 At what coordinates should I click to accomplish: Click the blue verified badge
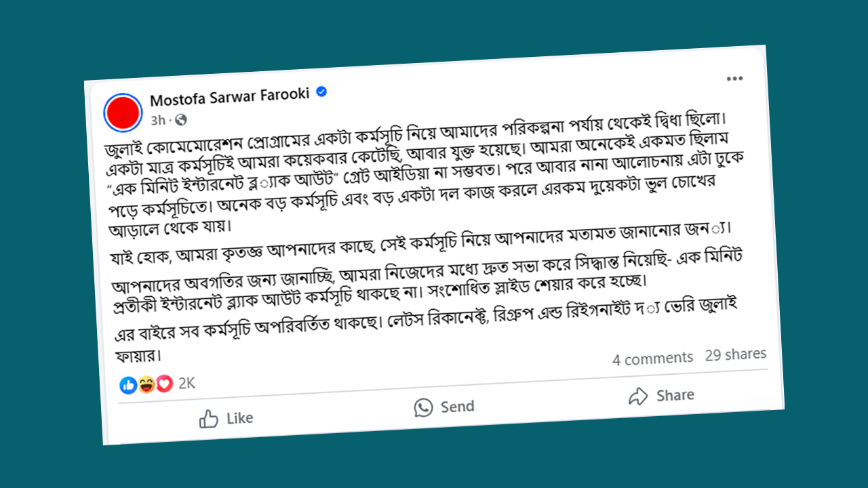point(322,92)
